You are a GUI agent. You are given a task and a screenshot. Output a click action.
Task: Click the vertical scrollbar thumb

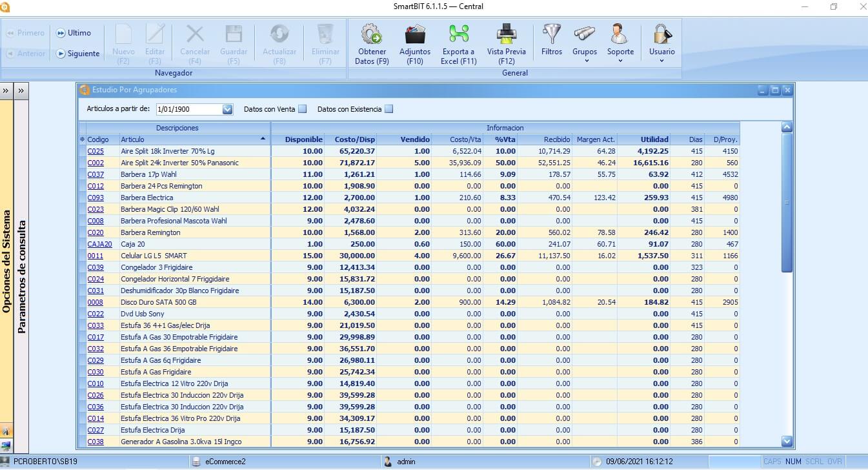(787, 202)
